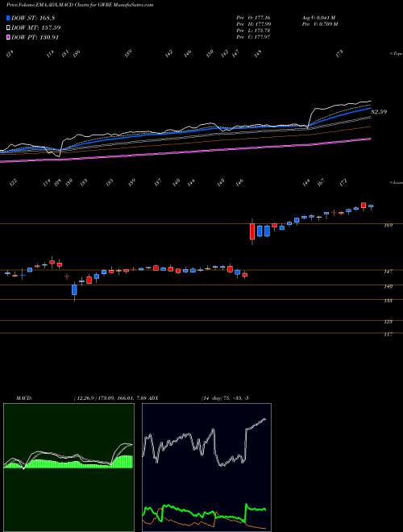
Task: Click the 82.59 EMA end label
Action: (379, 111)
